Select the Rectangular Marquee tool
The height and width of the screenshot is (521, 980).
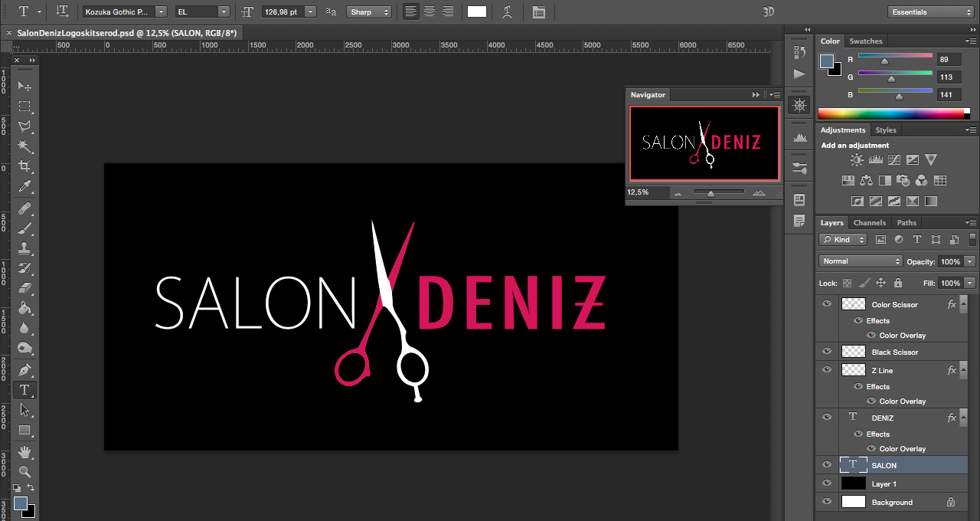pyautogui.click(x=24, y=106)
